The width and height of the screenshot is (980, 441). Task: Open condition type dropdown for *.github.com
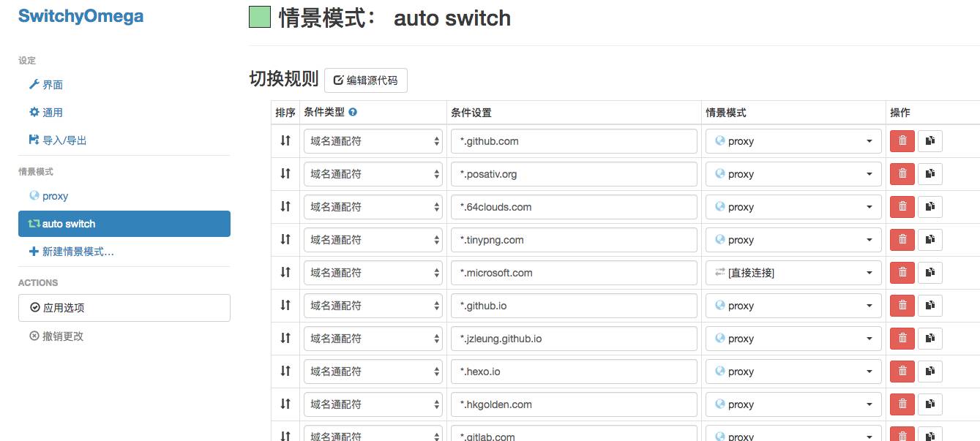373,141
